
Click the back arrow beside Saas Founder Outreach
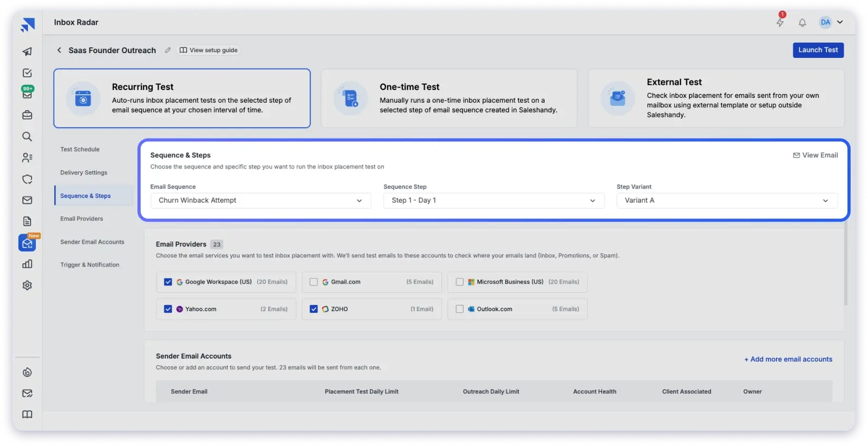point(59,51)
